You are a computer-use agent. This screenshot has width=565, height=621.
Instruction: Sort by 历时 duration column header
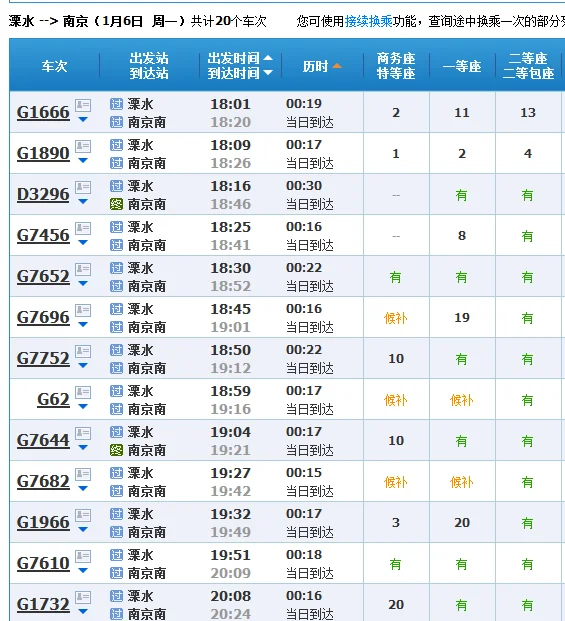[322, 66]
